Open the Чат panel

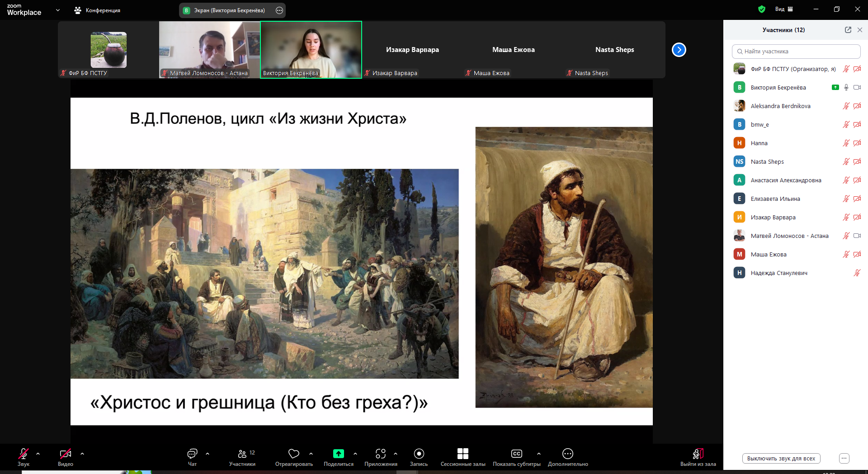pyautogui.click(x=193, y=457)
